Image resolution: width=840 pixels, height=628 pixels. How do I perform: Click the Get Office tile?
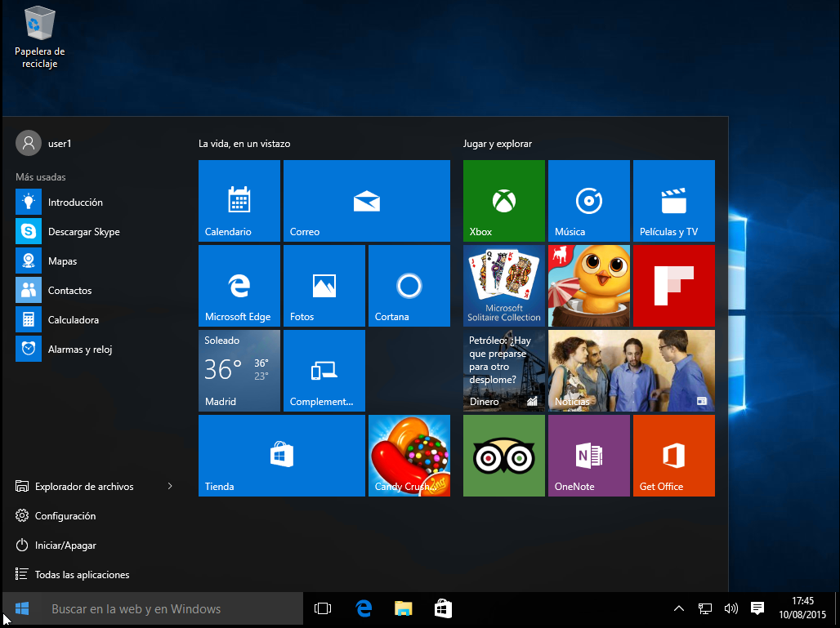coord(673,455)
